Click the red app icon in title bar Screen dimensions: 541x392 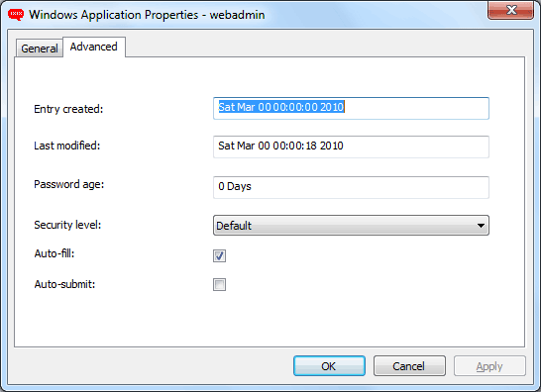16,15
